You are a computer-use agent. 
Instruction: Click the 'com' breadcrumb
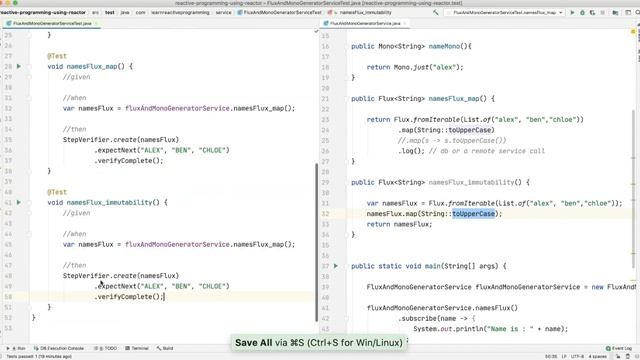pyautogui.click(x=140, y=13)
